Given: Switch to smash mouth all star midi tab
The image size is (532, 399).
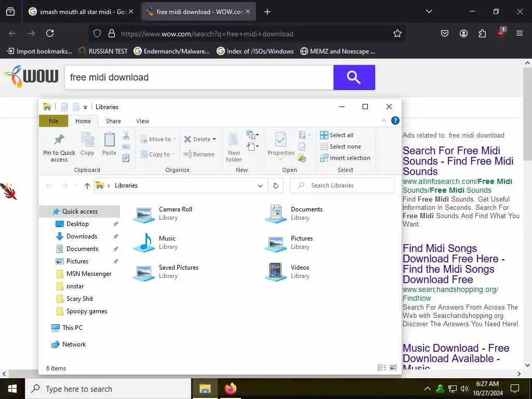Looking at the screenshot, I should point(81,11).
